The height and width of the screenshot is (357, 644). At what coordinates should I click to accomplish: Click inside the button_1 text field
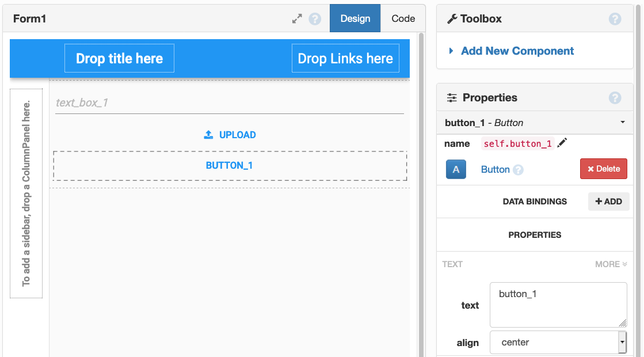tap(558, 301)
